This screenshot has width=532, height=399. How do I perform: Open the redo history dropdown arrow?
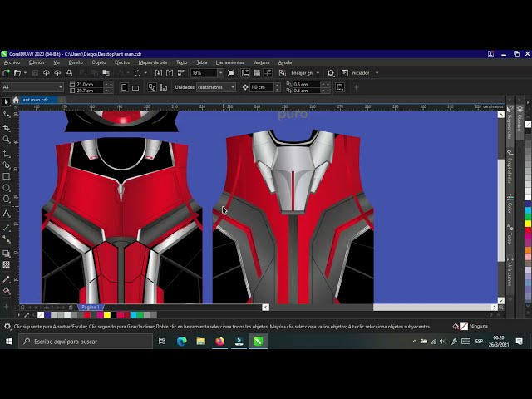click(x=145, y=73)
